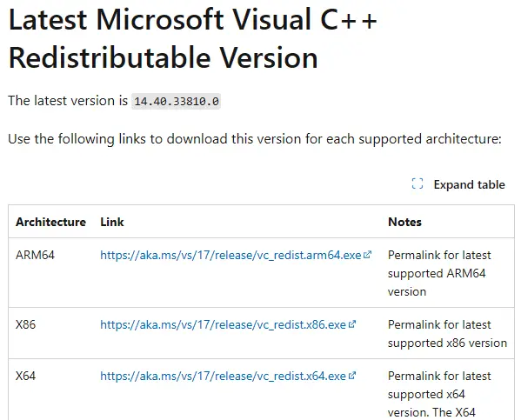Viewport: 521px width, 420px height.
Task: Click the x64 version permalink note text
Action: [x=439, y=395]
